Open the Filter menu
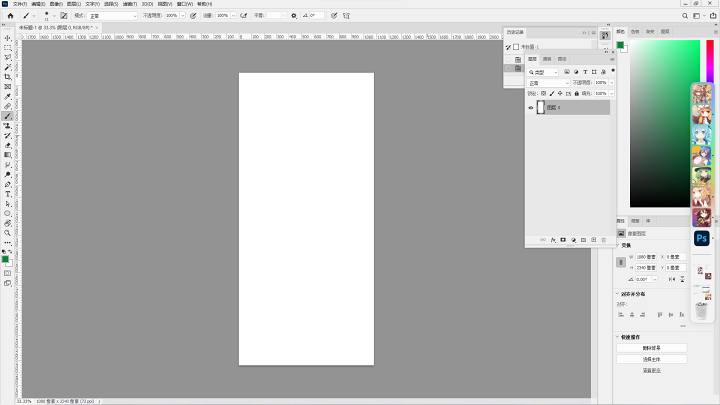Image resolution: width=720 pixels, height=405 pixels. [129, 4]
